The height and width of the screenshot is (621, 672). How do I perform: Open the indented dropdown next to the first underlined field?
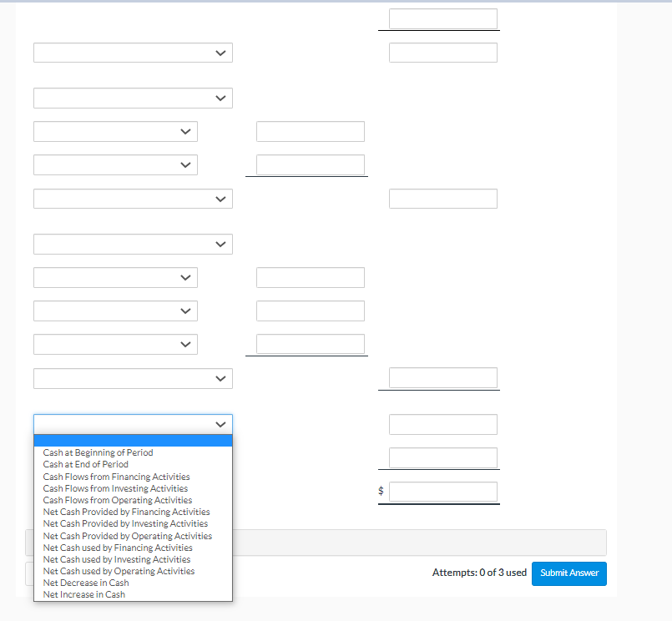[115, 164]
